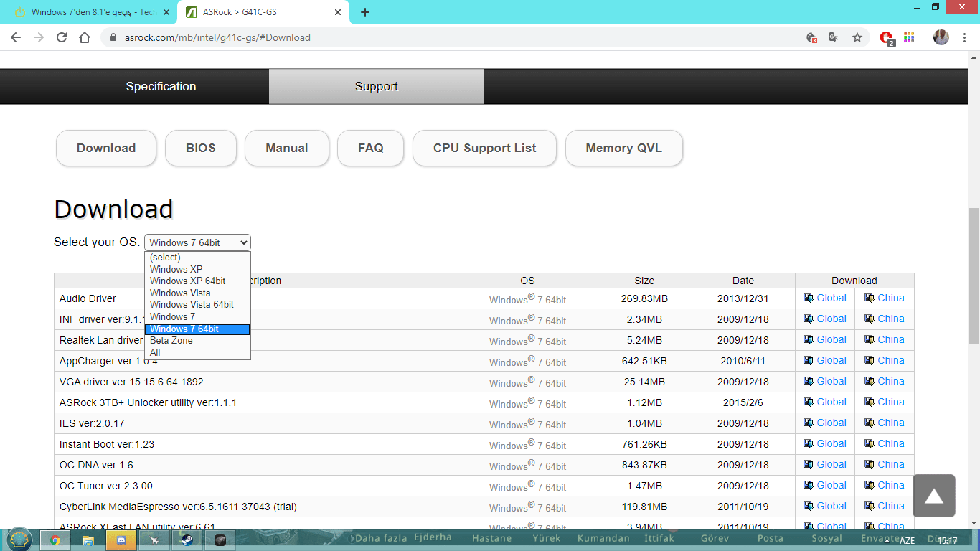Open the Chrome three-dot menu
The height and width of the screenshot is (551, 980).
(x=964, y=37)
